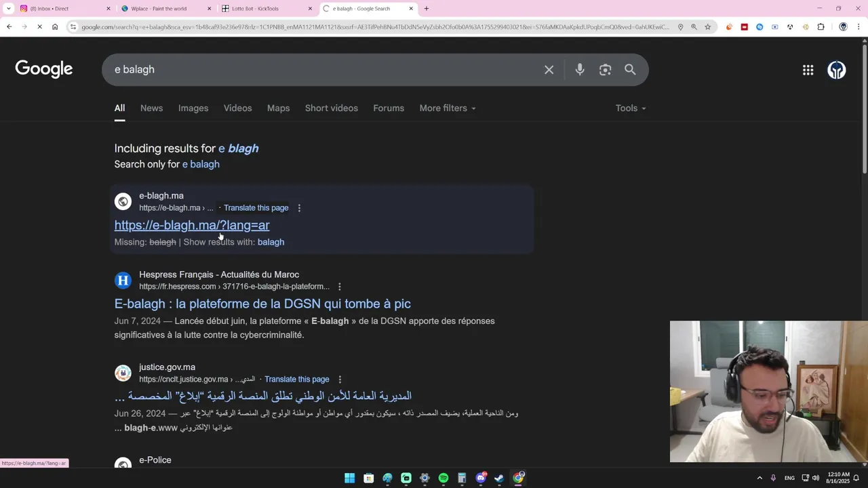Close the Lotto Bot KickTools tab
Viewport: 868px width, 488px height.
point(310,9)
